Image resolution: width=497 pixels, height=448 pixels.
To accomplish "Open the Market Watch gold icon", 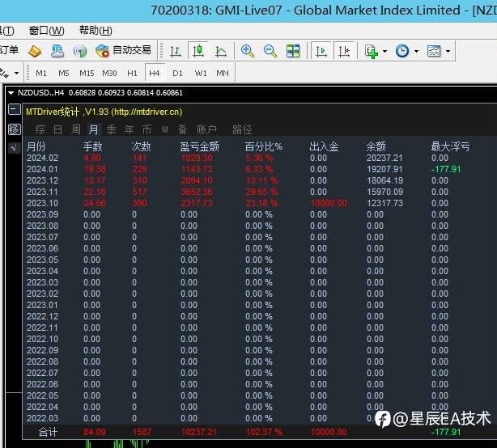I will pos(35,51).
